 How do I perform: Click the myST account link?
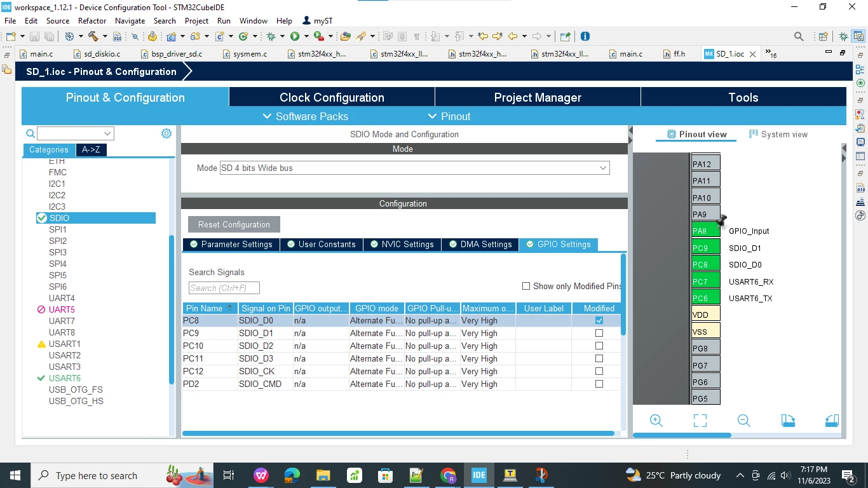(x=317, y=20)
